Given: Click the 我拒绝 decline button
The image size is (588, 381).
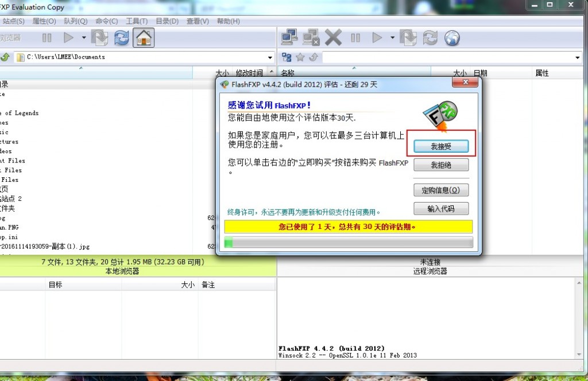Looking at the screenshot, I should click(x=441, y=165).
